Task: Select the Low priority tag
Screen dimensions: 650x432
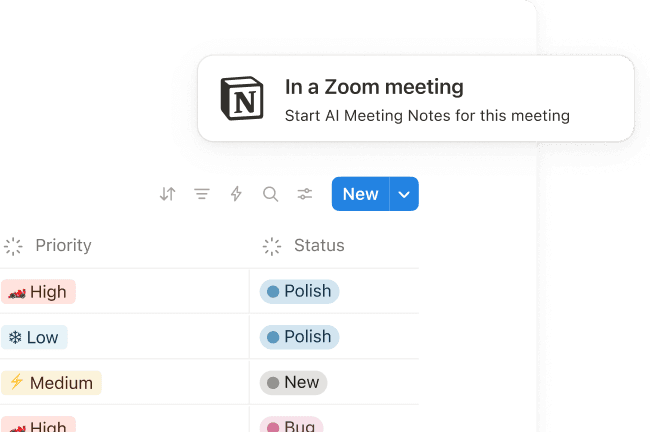Action: 33,337
